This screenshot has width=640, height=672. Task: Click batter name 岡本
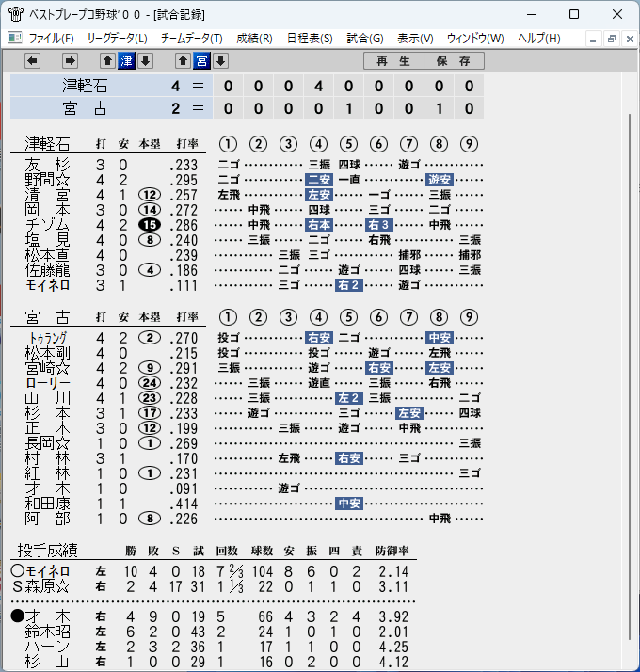coord(47,210)
